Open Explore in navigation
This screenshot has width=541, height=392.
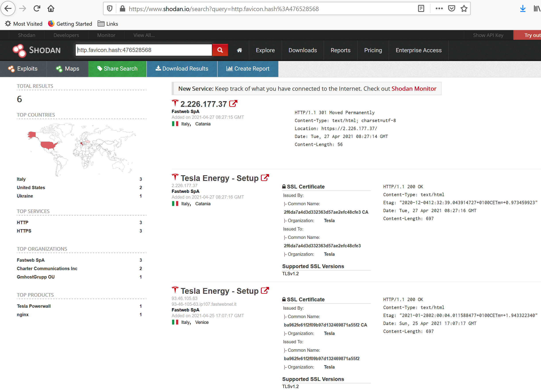point(265,50)
